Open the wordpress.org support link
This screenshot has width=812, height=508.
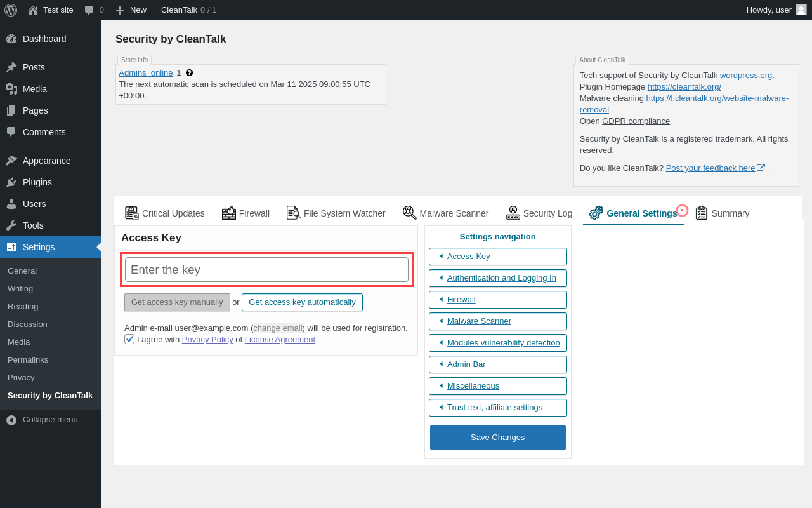(746, 75)
